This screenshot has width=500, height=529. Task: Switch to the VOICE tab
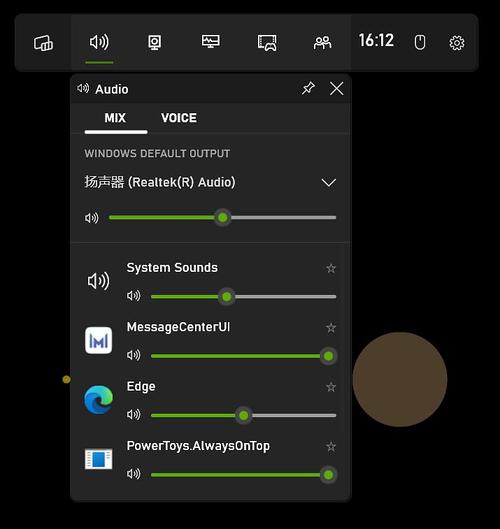[179, 118]
